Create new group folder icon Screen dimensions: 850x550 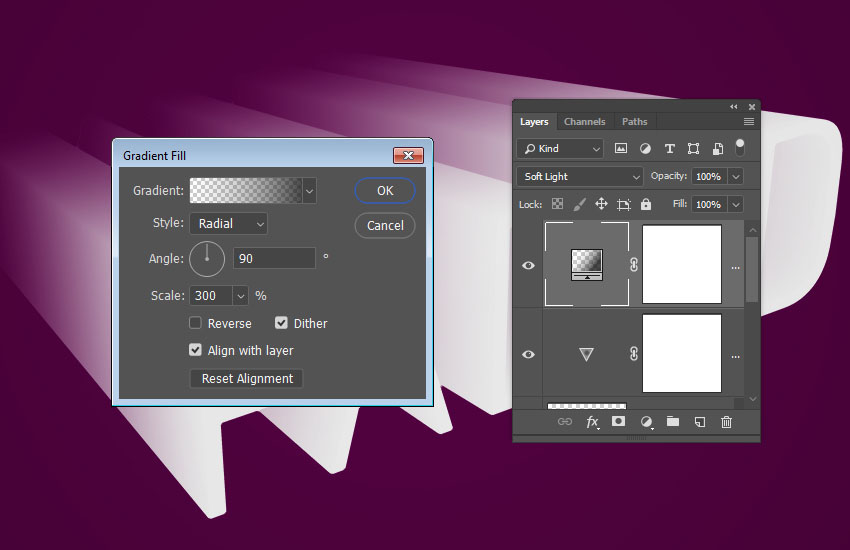pyautogui.click(x=673, y=421)
